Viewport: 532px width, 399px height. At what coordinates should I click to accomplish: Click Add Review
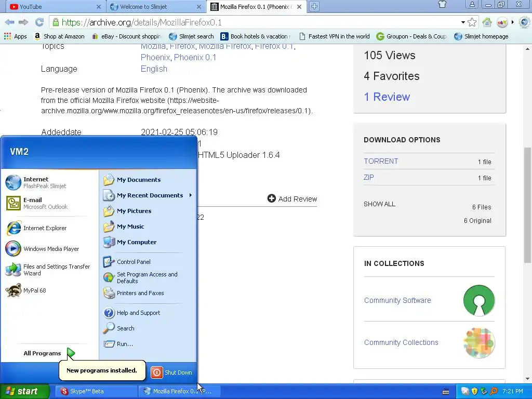292,199
